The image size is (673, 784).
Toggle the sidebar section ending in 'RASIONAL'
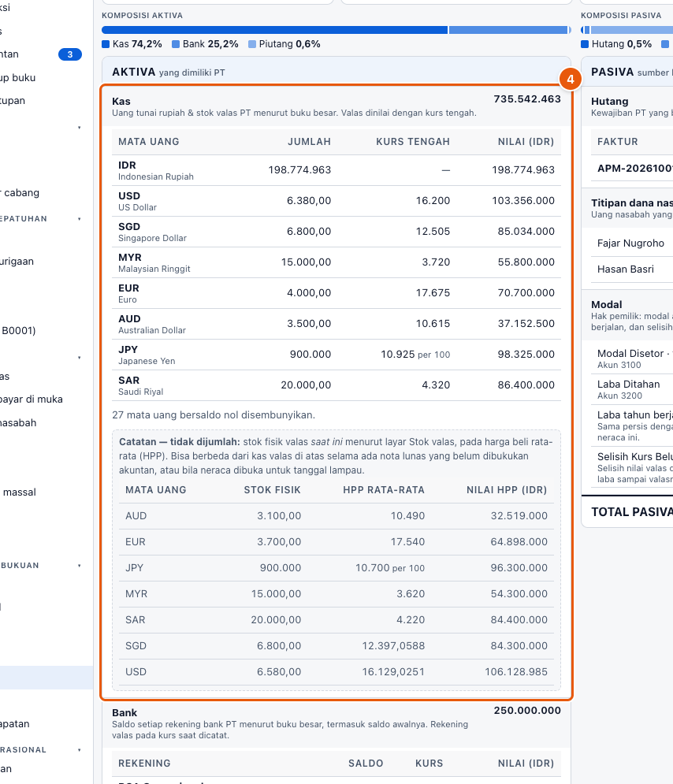point(79,750)
